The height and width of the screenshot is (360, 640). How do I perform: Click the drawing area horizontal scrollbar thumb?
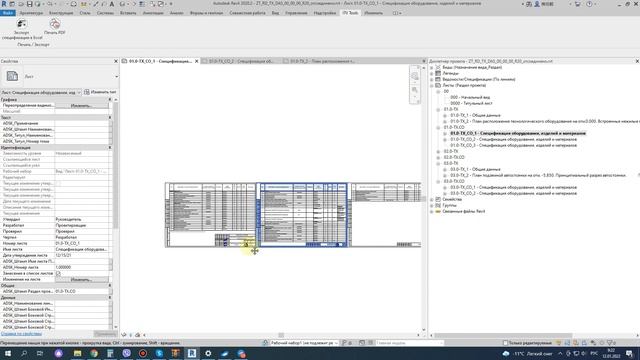click(x=281, y=335)
